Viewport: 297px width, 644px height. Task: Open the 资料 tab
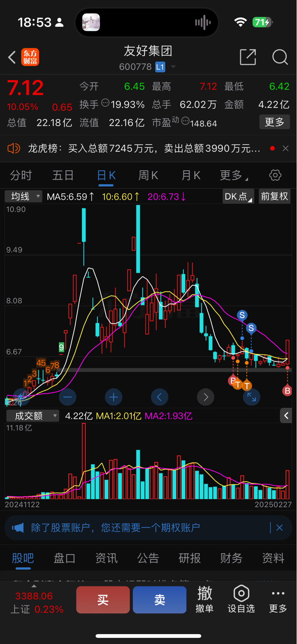click(273, 558)
